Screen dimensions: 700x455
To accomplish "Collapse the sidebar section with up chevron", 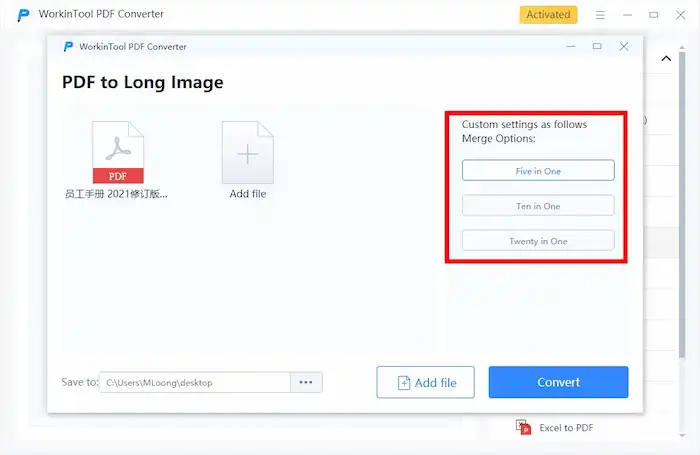I will coord(666,58).
